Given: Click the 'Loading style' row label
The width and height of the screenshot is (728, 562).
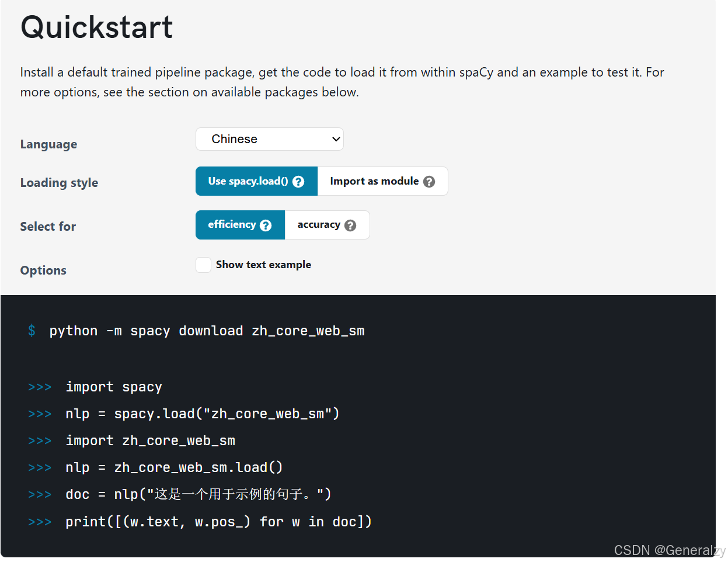Looking at the screenshot, I should click(59, 183).
